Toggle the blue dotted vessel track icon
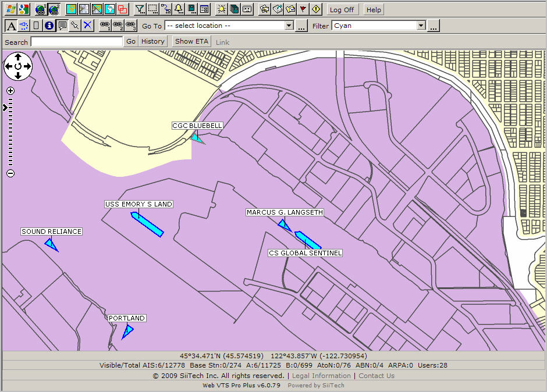547x392 pixels. coord(24,26)
